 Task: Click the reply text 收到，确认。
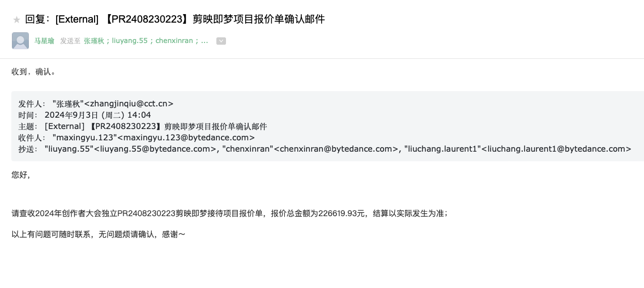(34, 72)
